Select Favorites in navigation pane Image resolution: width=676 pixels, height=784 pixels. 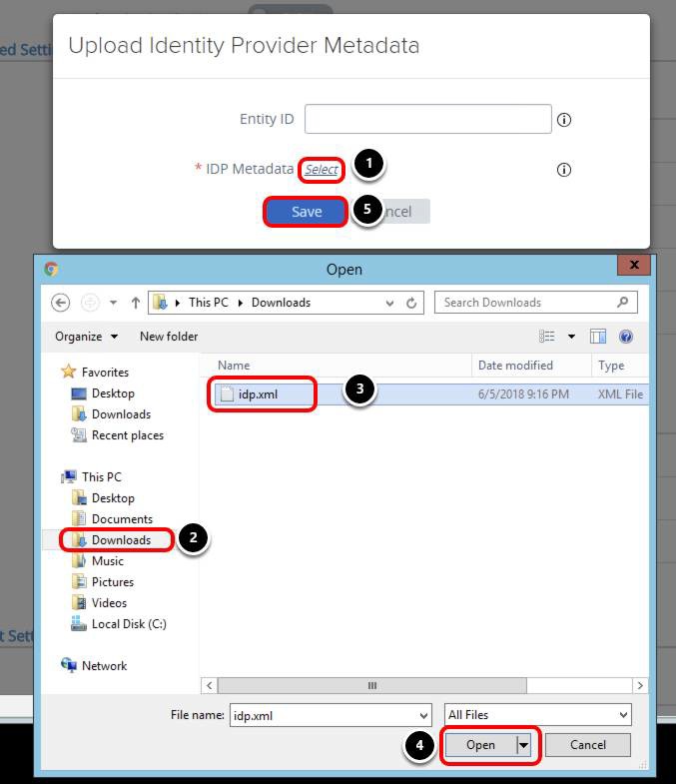point(105,373)
